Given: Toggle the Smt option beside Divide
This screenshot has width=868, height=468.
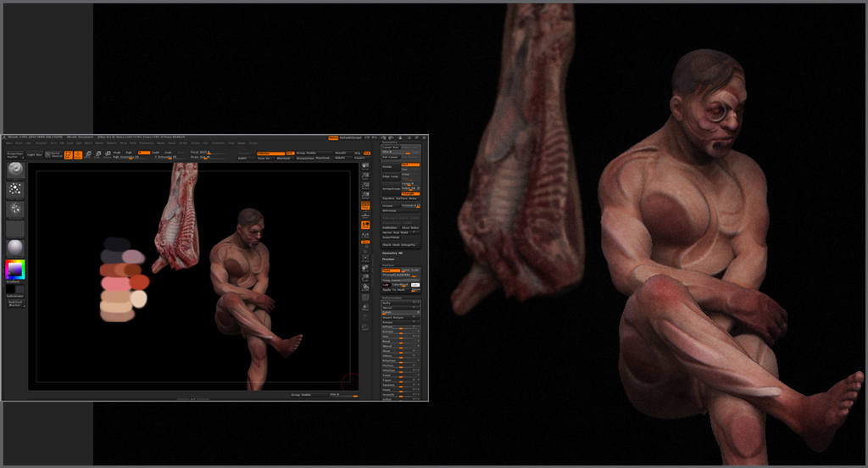Looking at the screenshot, I should tap(410, 164).
